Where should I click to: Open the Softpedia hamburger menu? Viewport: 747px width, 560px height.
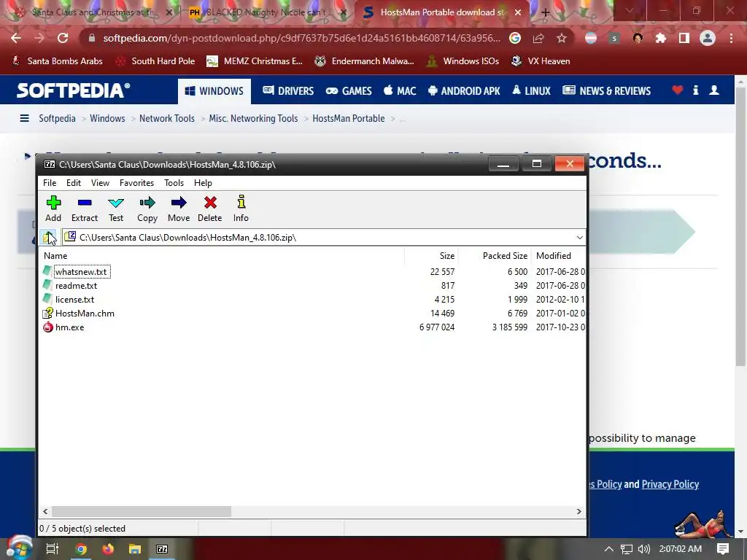pyautogui.click(x=24, y=118)
